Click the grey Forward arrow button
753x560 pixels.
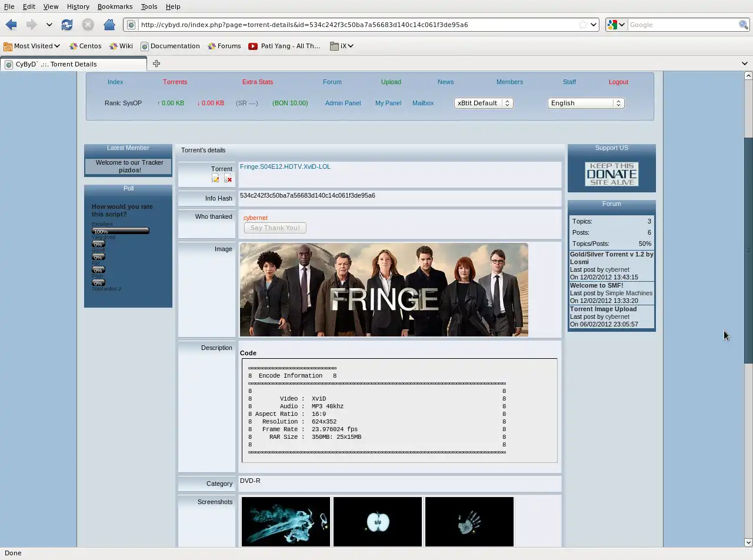(31, 25)
